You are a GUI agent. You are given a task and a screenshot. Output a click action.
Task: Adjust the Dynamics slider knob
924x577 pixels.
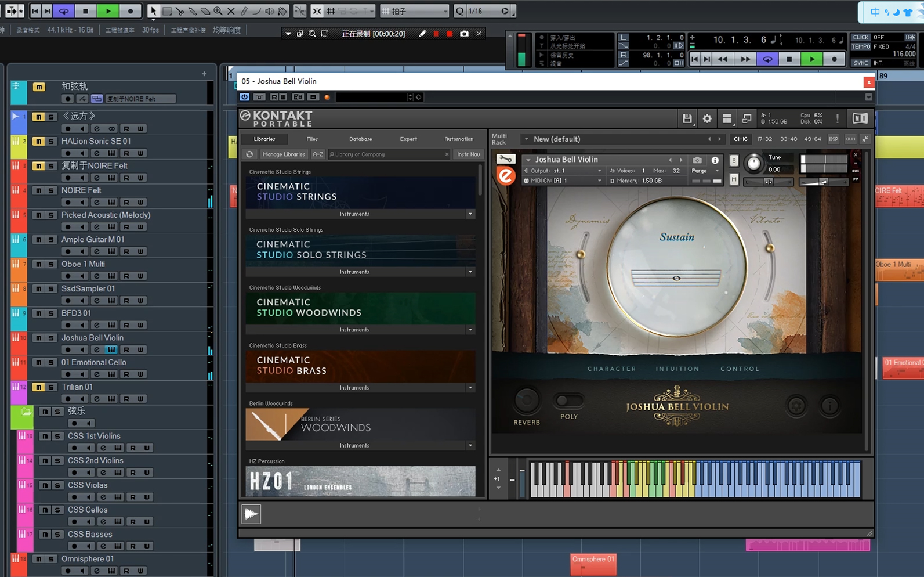point(581,254)
